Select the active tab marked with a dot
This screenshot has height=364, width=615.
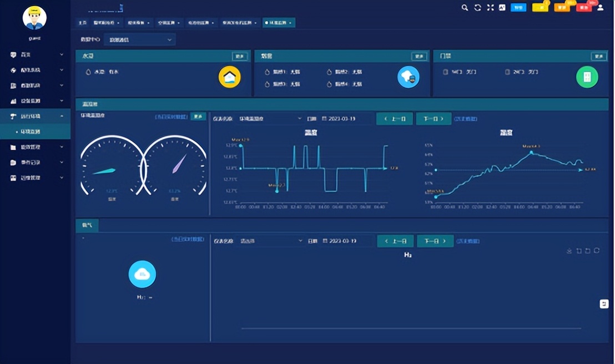[x=279, y=23]
